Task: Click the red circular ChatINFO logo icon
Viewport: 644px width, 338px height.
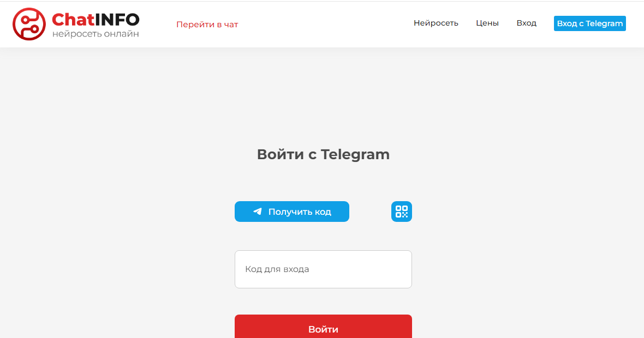Action: click(29, 24)
